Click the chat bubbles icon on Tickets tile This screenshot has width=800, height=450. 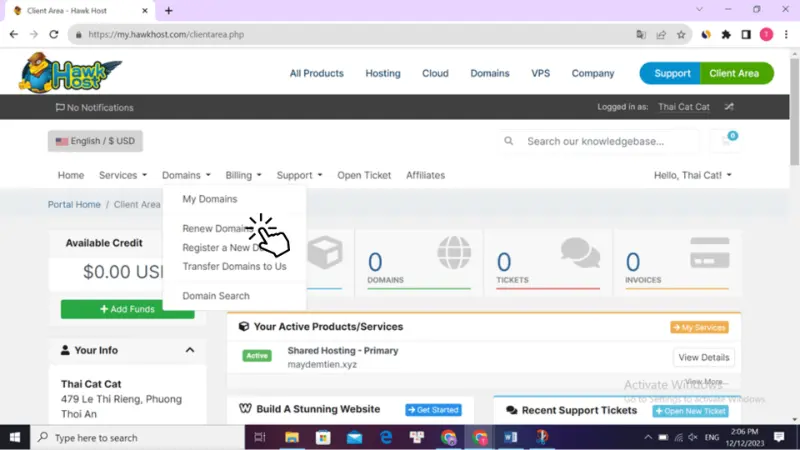click(x=581, y=253)
